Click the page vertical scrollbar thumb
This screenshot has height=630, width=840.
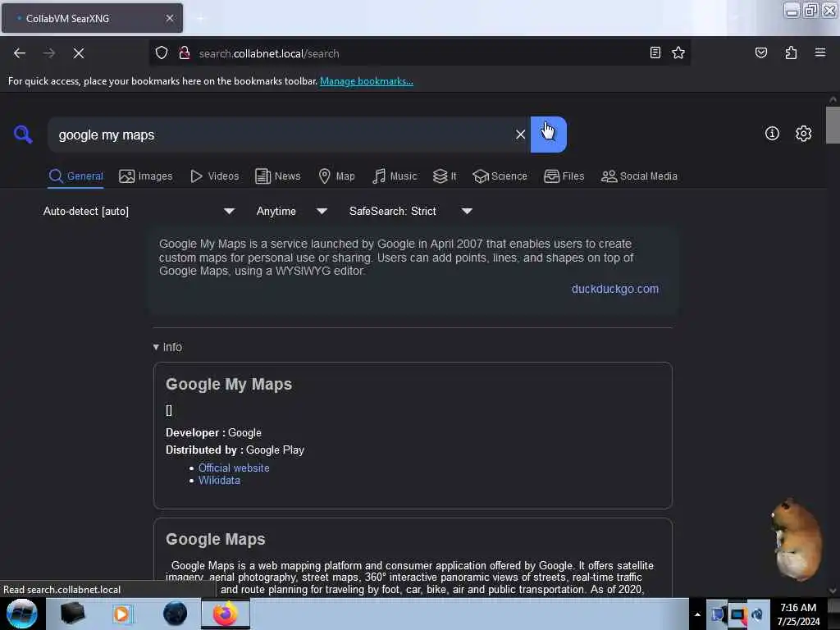pos(833,126)
